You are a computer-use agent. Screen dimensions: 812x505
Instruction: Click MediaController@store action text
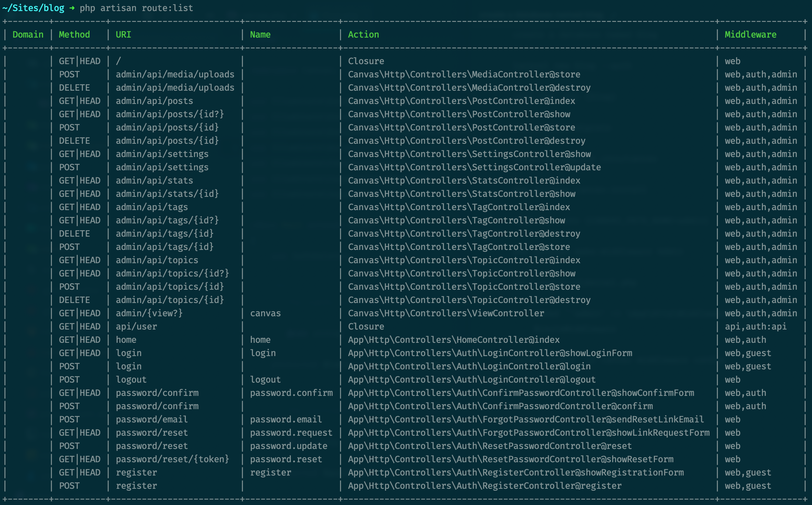464,74
